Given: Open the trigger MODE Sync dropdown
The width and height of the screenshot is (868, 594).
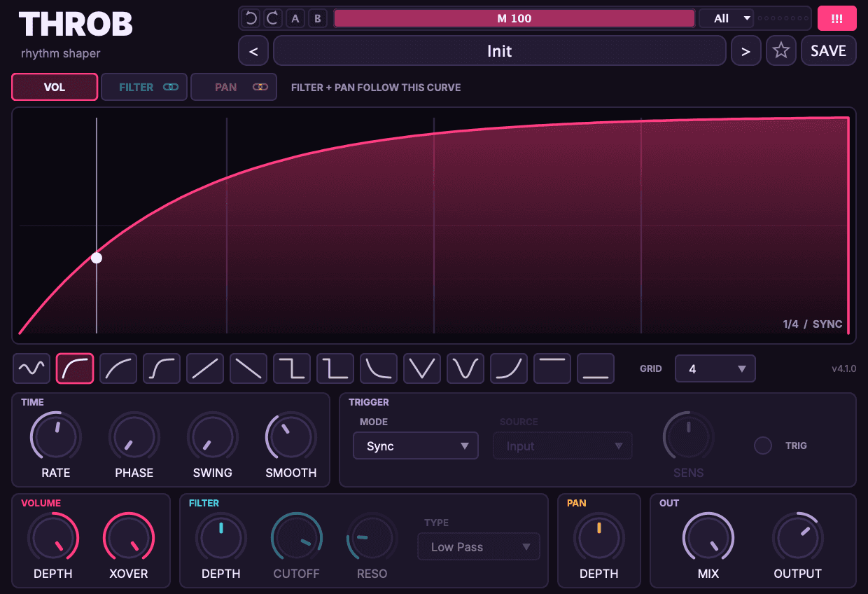Looking at the screenshot, I should tap(416, 446).
